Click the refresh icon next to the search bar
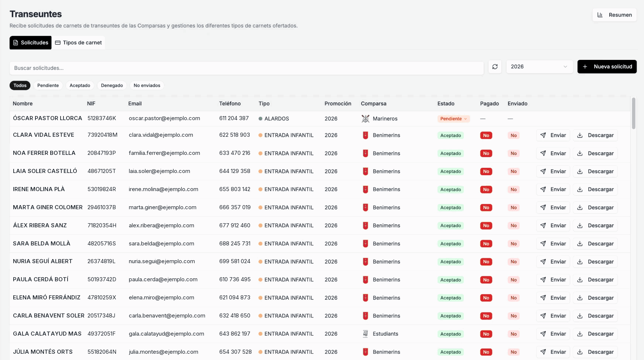 (495, 67)
